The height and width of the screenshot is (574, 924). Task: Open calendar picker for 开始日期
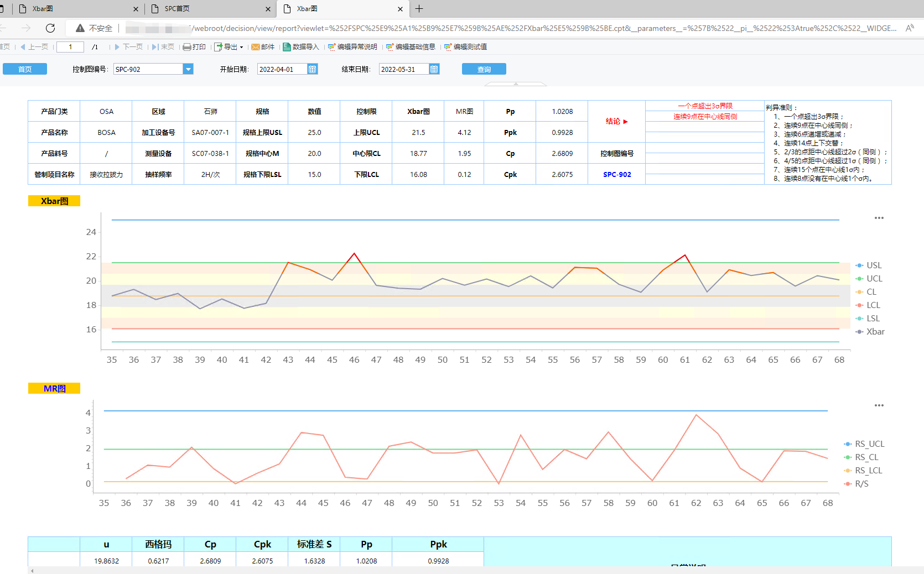313,69
